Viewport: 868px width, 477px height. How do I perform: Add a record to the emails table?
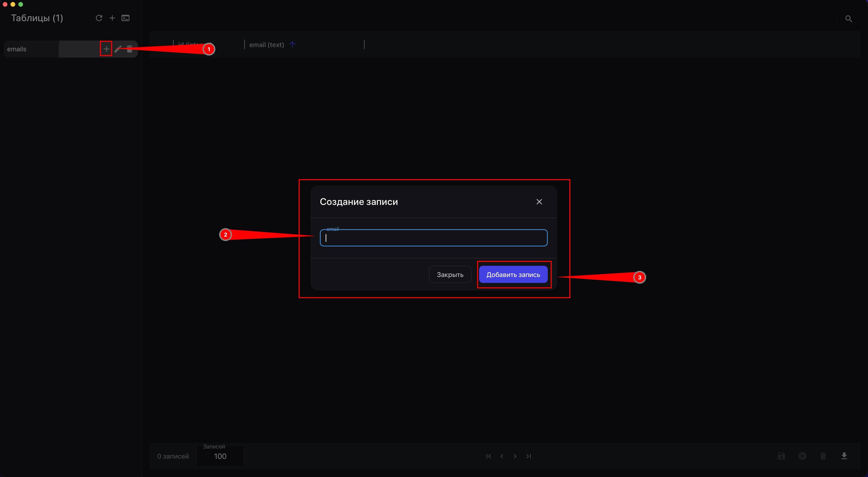106,49
